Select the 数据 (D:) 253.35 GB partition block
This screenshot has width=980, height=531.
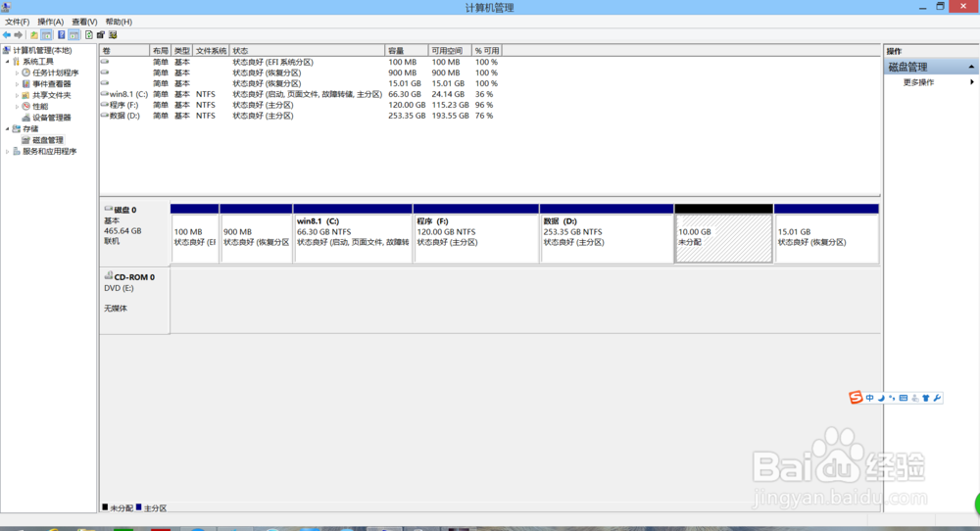coord(607,233)
